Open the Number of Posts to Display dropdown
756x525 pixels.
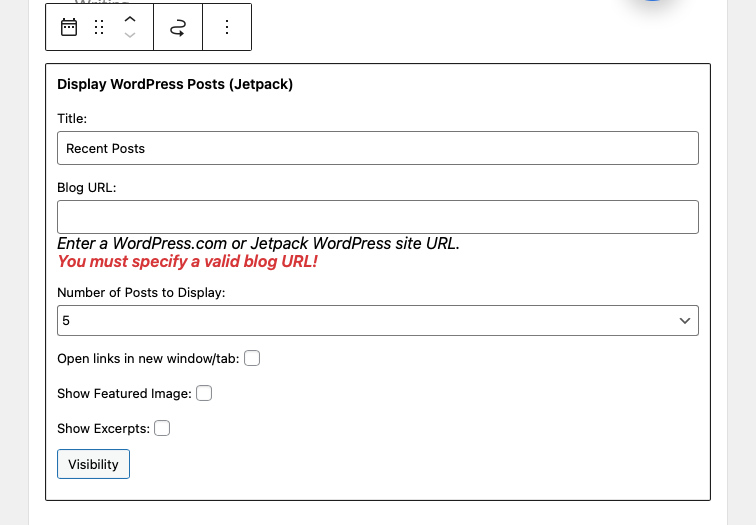[x=378, y=321]
